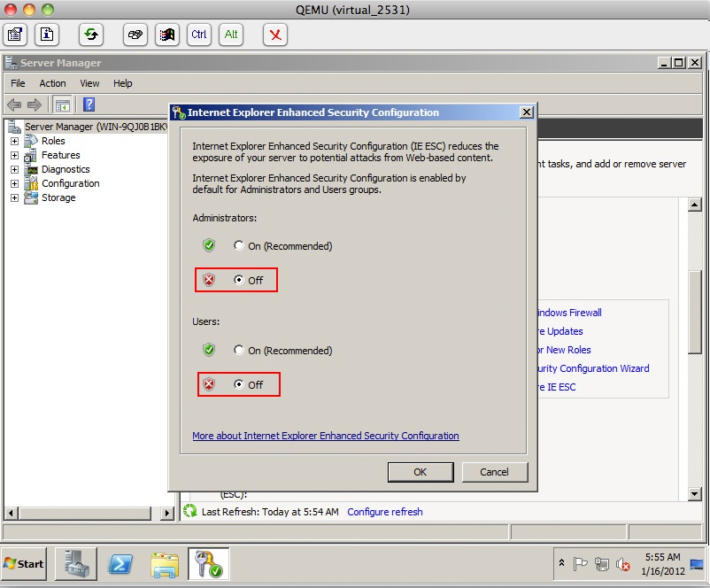Show hidden tray icons arrow
The height and width of the screenshot is (588, 710).
click(x=561, y=562)
